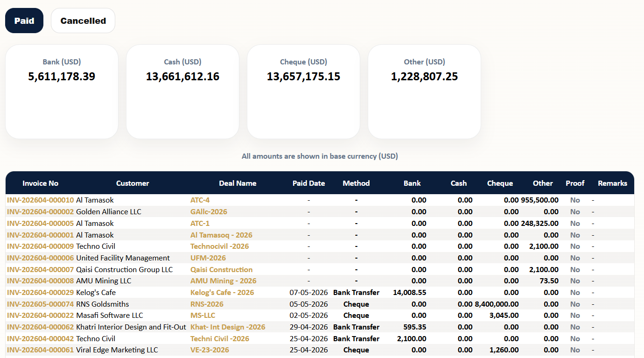Image resolution: width=644 pixels, height=358 pixels.
Task: Open invoice INV-202604-000022
Action: click(41, 316)
